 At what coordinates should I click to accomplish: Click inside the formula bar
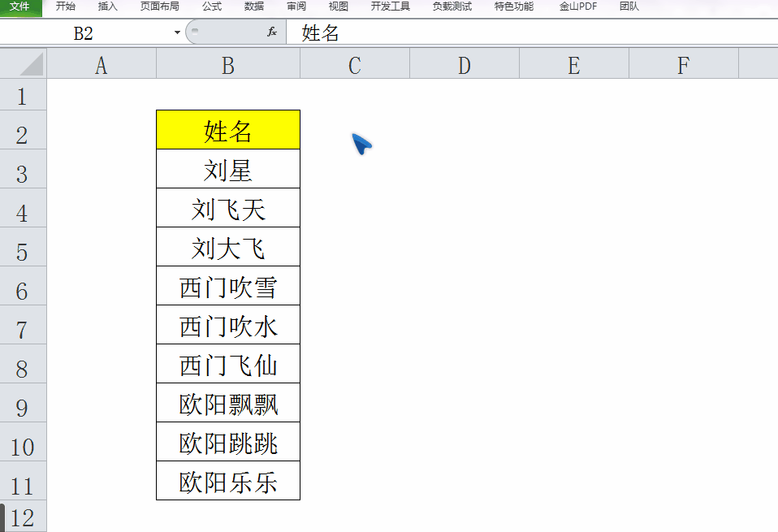[406, 32]
